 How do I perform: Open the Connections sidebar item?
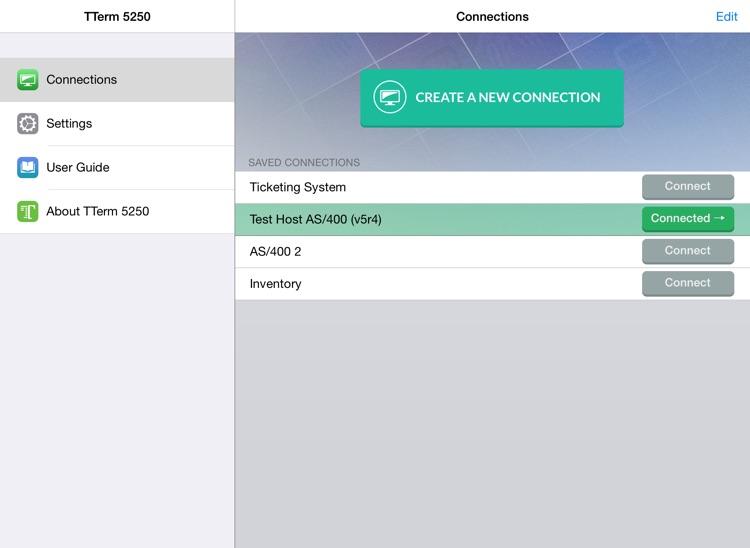117,79
